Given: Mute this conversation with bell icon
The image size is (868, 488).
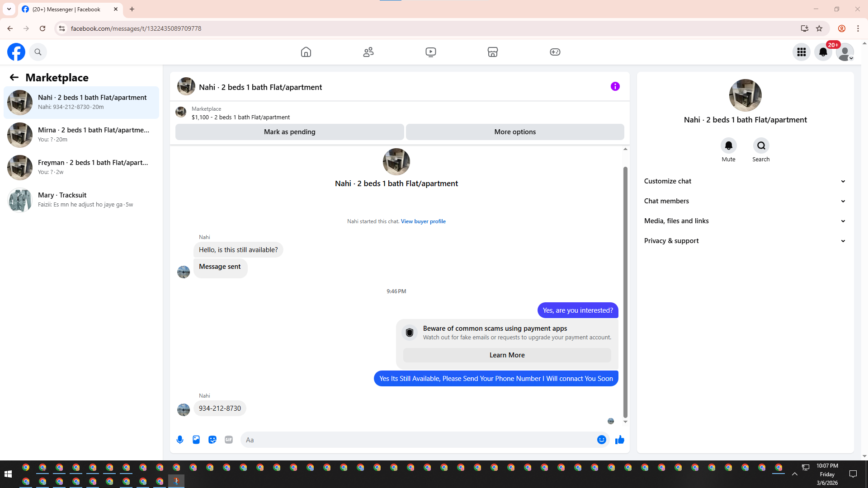Looking at the screenshot, I should pos(728,145).
